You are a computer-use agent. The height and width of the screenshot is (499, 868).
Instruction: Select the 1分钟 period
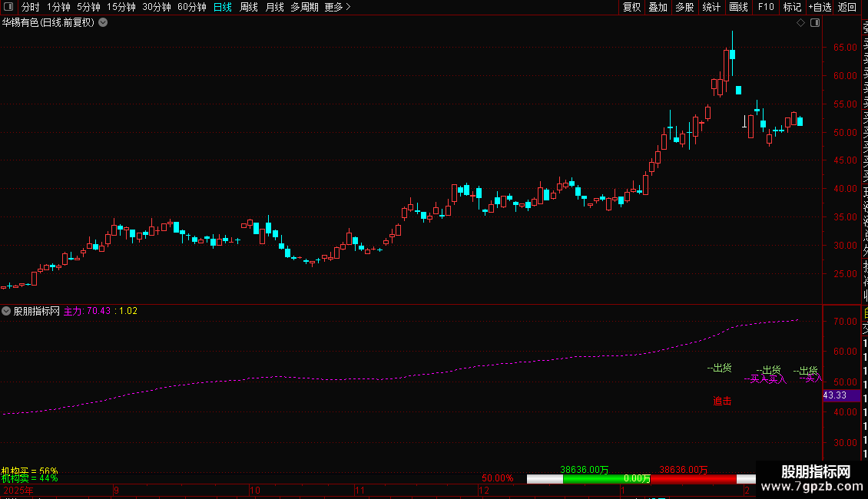click(58, 7)
